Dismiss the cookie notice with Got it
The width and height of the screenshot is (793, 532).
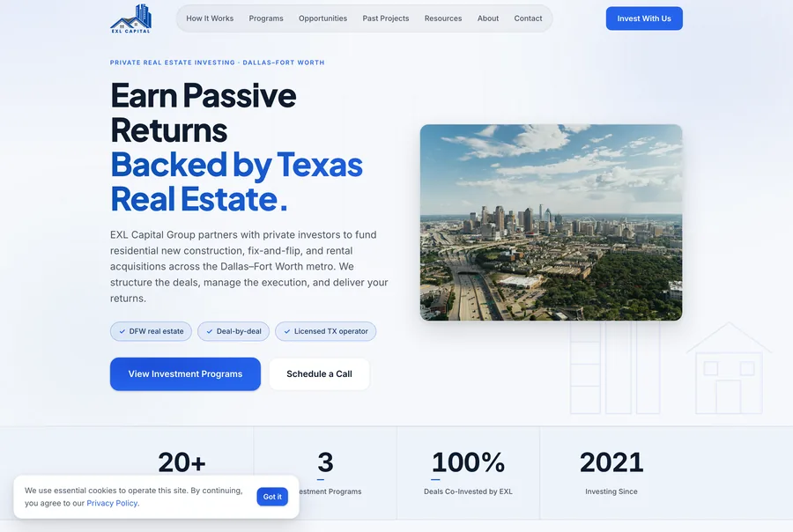pos(272,497)
